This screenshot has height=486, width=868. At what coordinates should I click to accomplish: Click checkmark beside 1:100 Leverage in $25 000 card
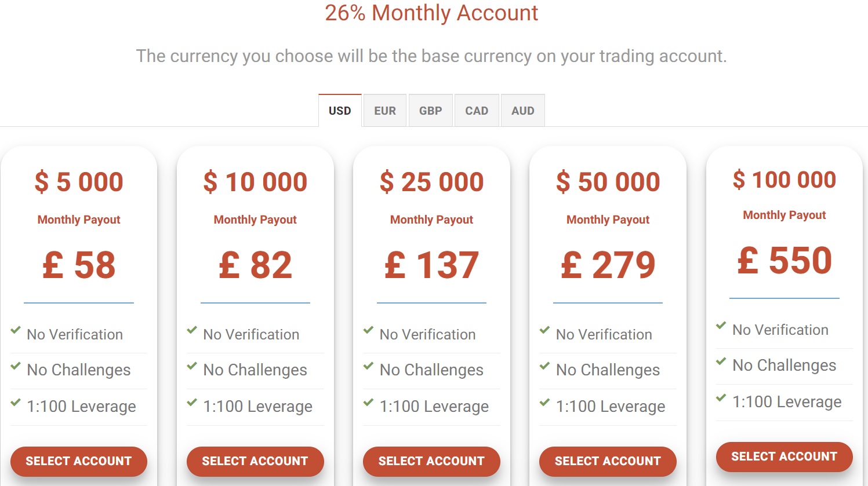tap(368, 403)
